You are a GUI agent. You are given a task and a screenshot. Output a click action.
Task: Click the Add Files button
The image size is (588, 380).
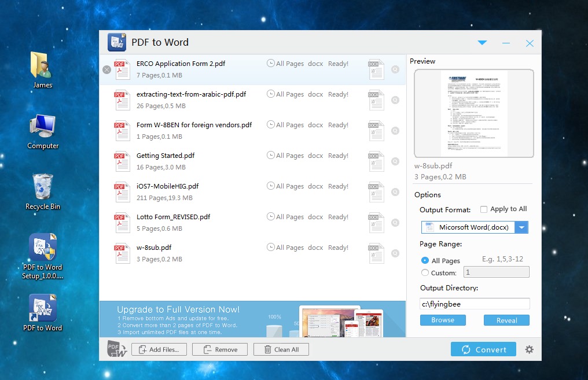pos(159,349)
